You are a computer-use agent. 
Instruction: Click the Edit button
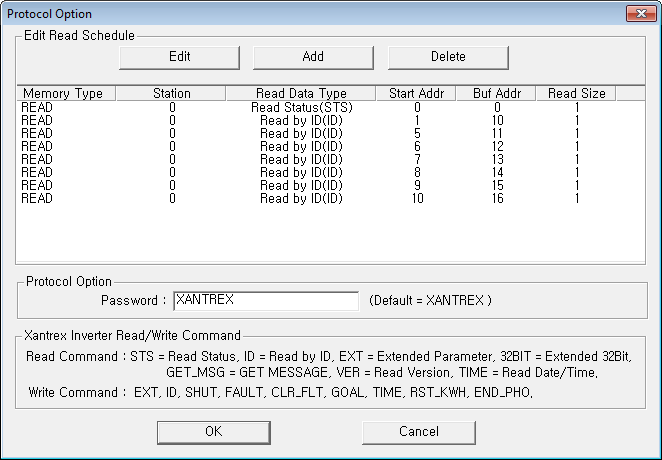(x=179, y=58)
